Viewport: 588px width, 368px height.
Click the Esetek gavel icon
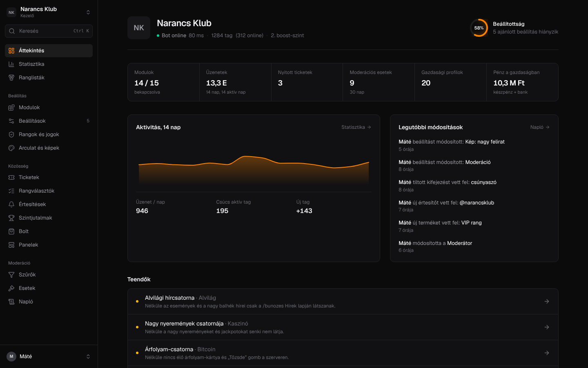[11, 288]
